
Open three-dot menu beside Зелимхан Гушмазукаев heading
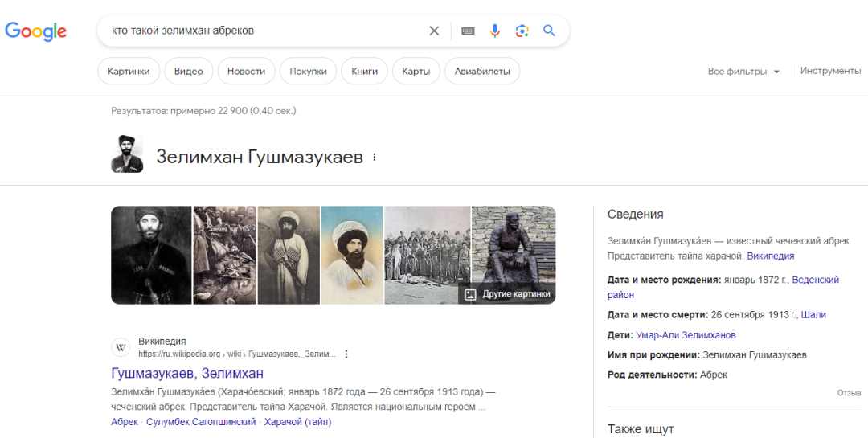click(374, 158)
